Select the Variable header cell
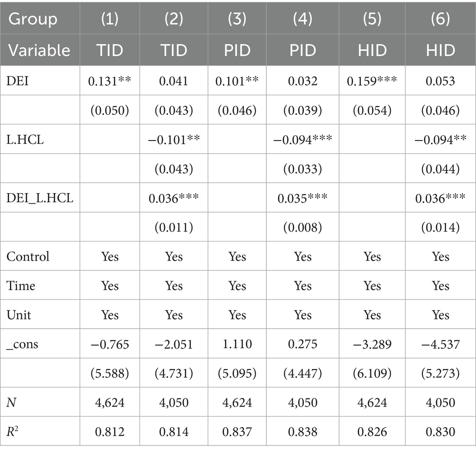Image resolution: width=476 pixels, height=454 pixels. pyautogui.click(x=39, y=50)
